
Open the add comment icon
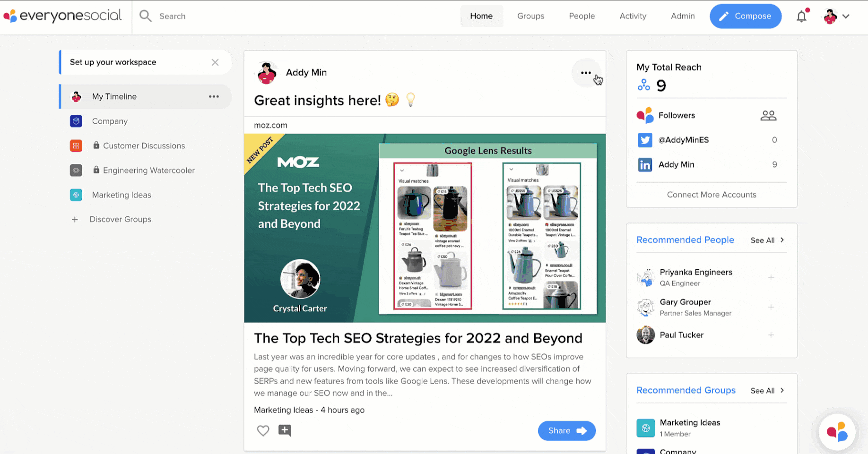coord(285,430)
